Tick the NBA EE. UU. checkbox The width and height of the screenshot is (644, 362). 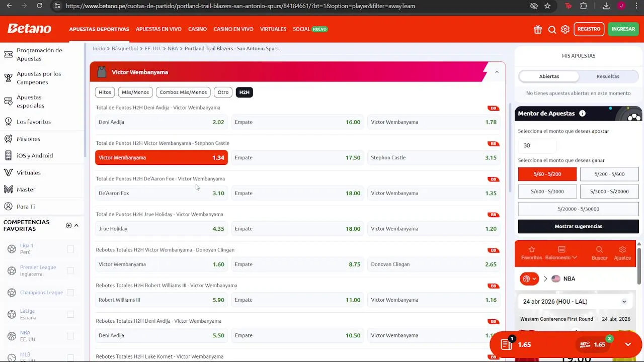[x=70, y=336]
